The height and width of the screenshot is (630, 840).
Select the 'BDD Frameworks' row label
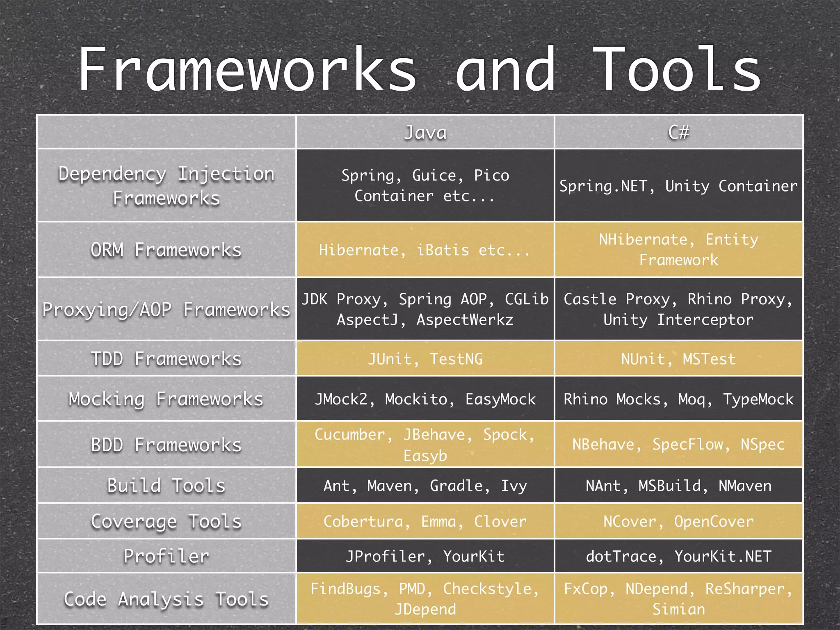167,445
